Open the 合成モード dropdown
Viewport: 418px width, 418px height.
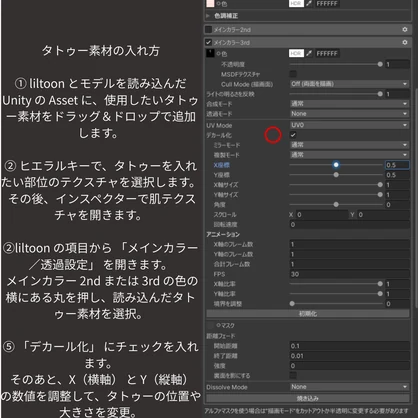click(349, 104)
